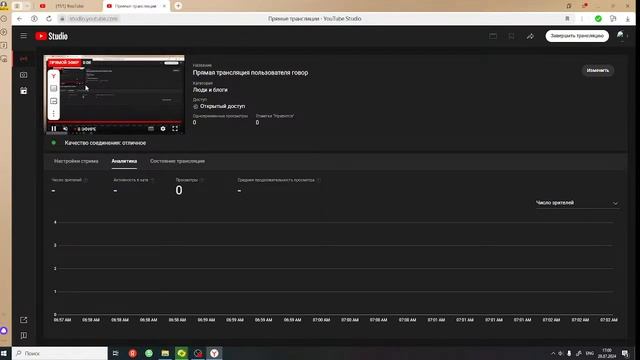Click the Изменить edit button

point(598,71)
